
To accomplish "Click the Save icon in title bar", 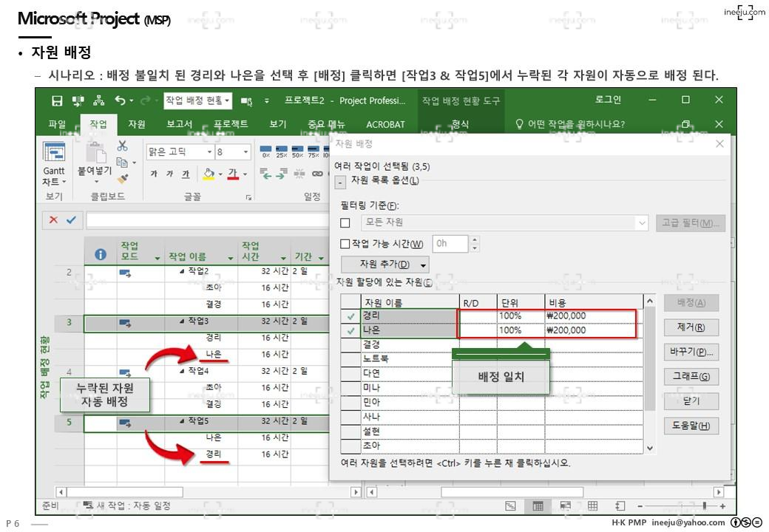I will [58, 100].
